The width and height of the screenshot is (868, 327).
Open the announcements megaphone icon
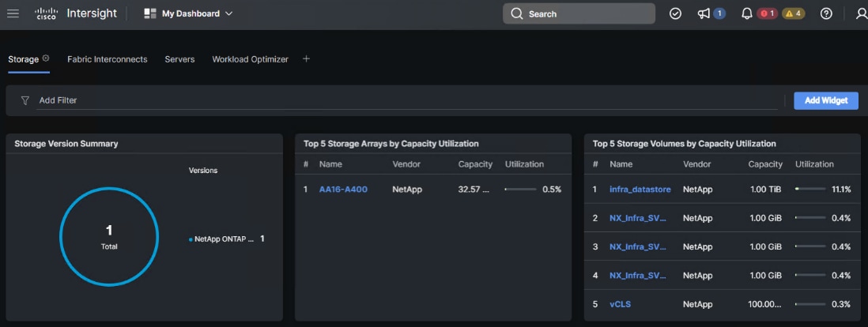click(704, 13)
